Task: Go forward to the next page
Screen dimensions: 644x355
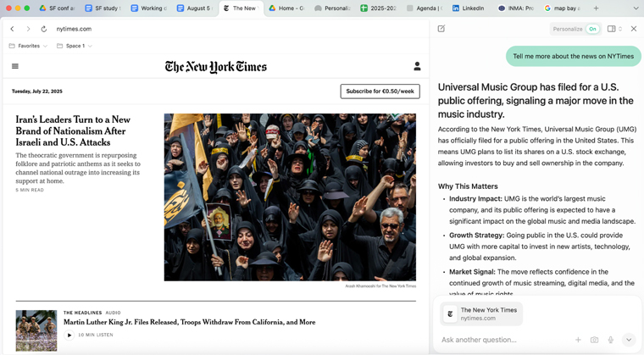Action: coord(28,29)
